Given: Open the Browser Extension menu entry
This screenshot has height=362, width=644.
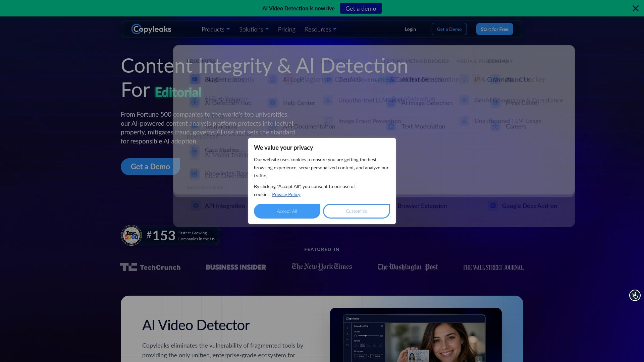Looking at the screenshot, I should pos(422,206).
